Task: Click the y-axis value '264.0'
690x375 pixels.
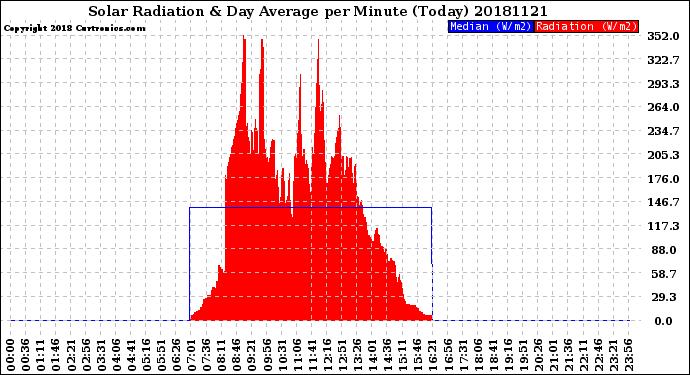Action: pyautogui.click(x=663, y=107)
